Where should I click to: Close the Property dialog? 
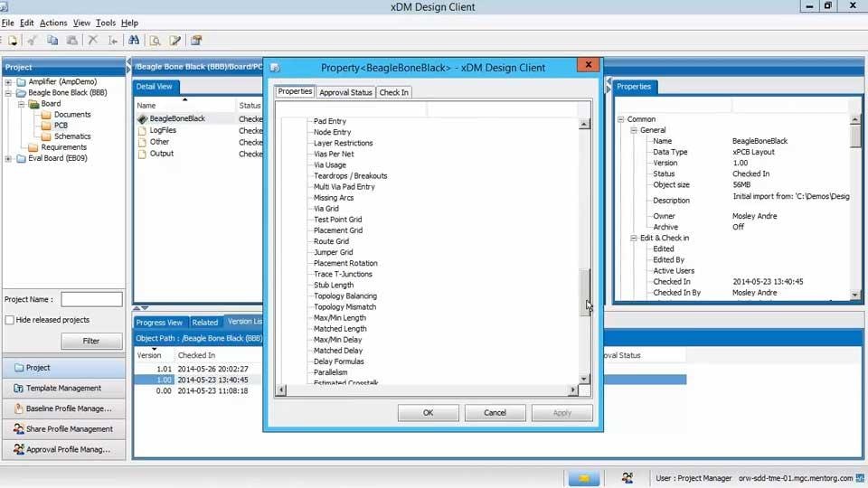[589, 65]
